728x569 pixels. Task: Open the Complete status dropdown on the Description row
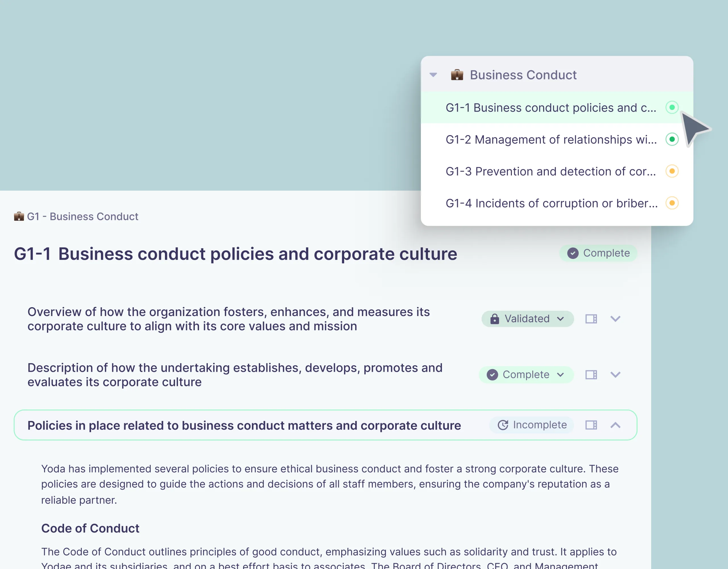[x=526, y=375]
